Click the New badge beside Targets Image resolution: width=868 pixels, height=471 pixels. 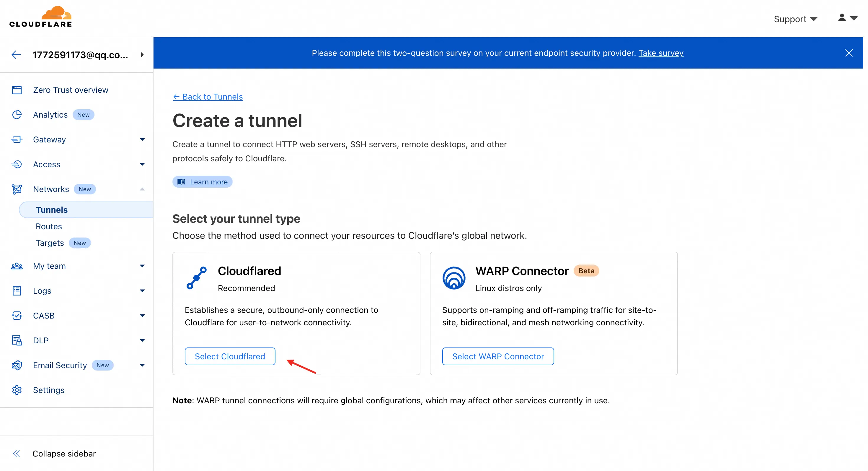(79, 243)
